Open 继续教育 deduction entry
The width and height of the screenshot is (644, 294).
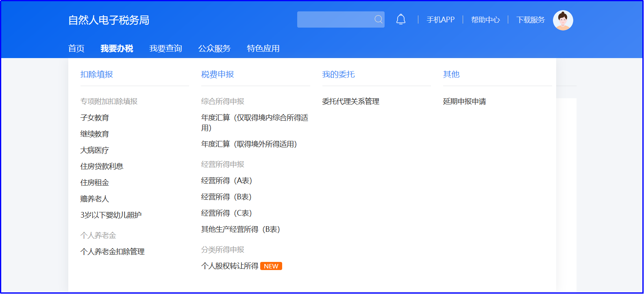pyautogui.click(x=95, y=134)
